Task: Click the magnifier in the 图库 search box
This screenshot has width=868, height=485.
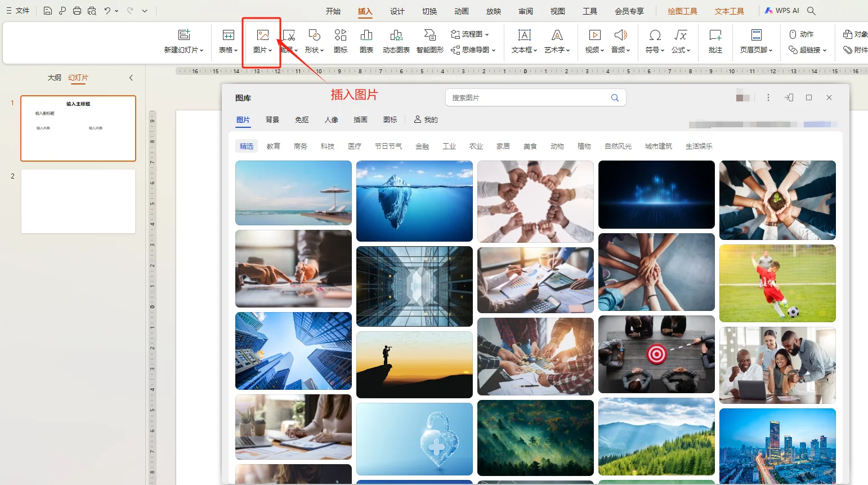Action: coord(615,97)
